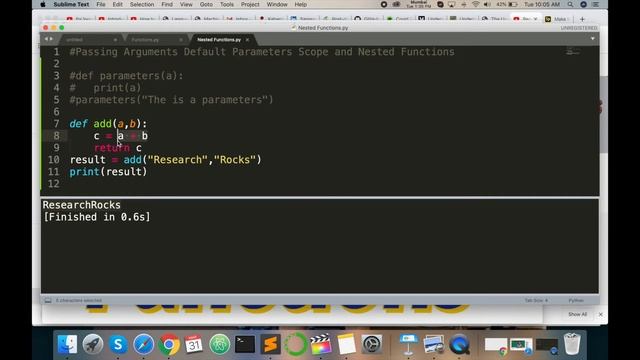The width and height of the screenshot is (640, 360).
Task: Open green circular ring app in dock
Action: click(296, 344)
